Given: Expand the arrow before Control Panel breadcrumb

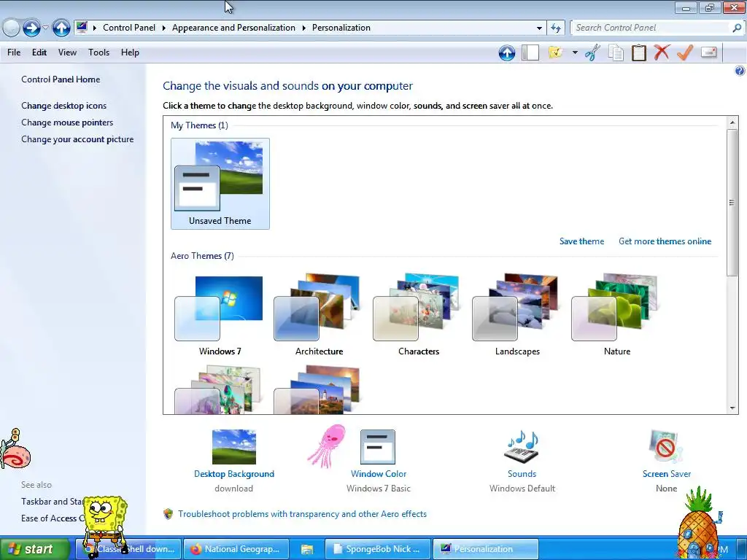Looking at the screenshot, I should [x=95, y=28].
